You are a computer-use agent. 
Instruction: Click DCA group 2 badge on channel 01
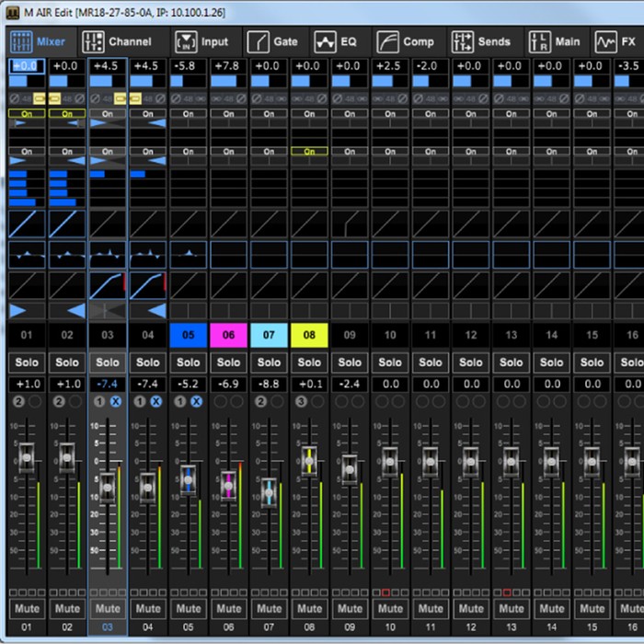click(x=18, y=401)
